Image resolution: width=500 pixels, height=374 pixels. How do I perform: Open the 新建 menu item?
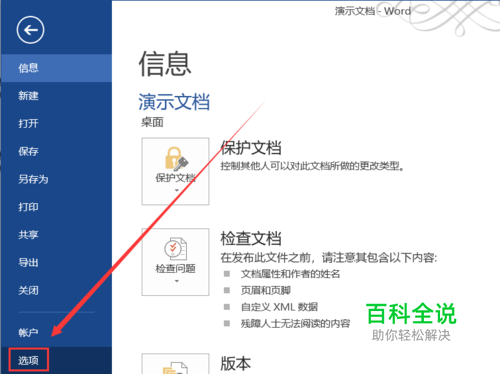(x=56, y=96)
